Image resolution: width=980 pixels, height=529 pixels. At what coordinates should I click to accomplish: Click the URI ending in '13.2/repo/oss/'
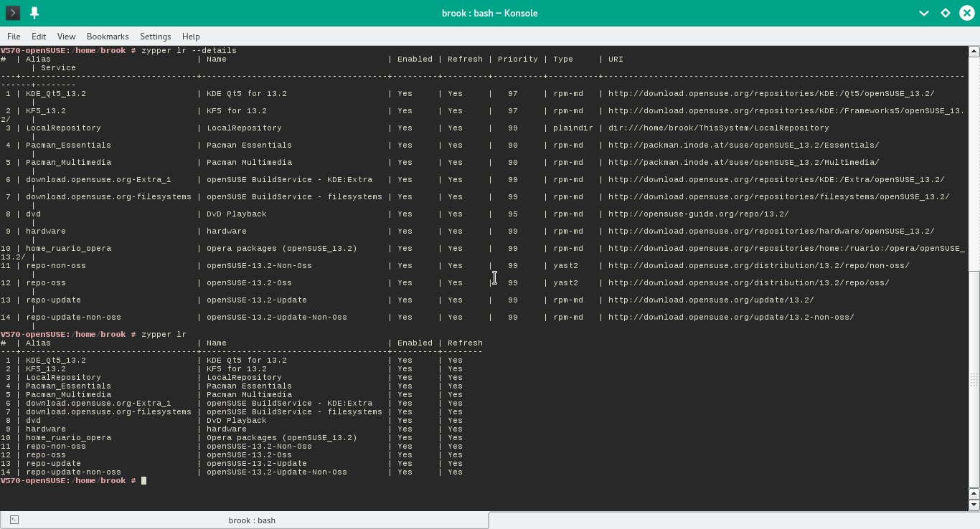(749, 283)
